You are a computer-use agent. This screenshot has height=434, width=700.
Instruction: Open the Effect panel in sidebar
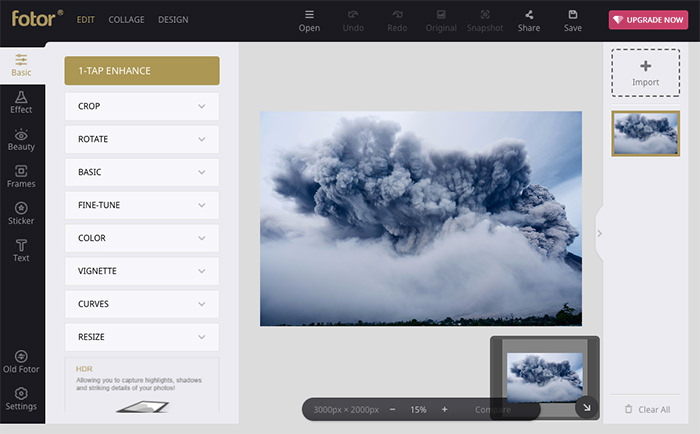point(21,101)
